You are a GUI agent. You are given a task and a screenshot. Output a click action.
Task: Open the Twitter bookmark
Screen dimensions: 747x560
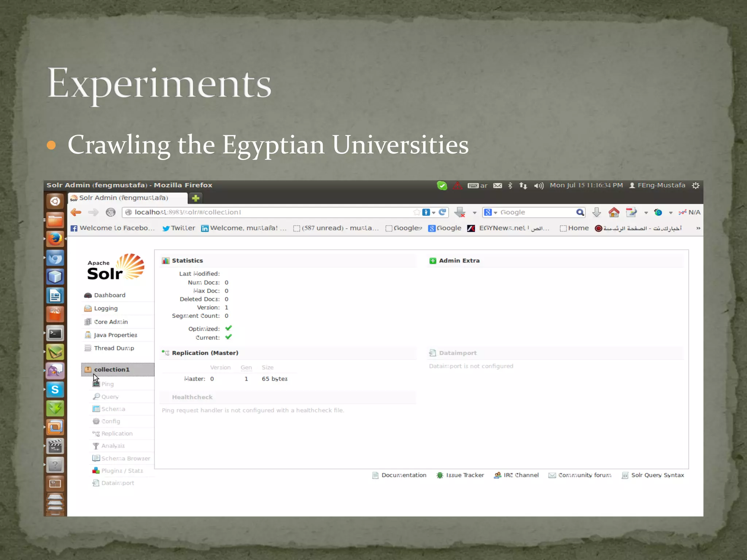(x=179, y=228)
